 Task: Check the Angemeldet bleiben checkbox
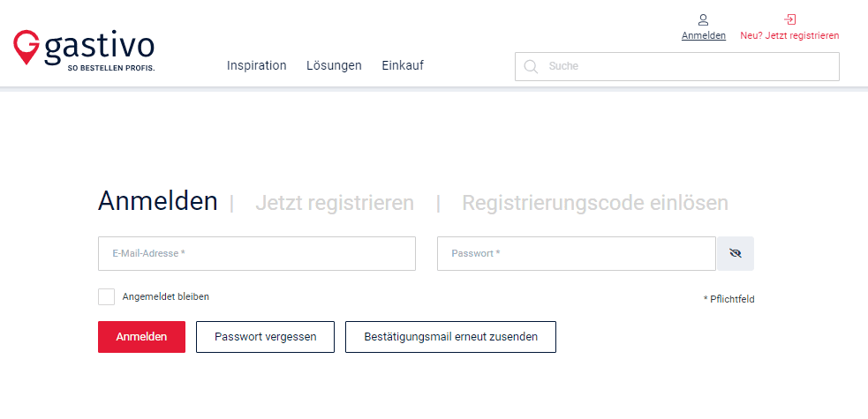pyautogui.click(x=106, y=297)
